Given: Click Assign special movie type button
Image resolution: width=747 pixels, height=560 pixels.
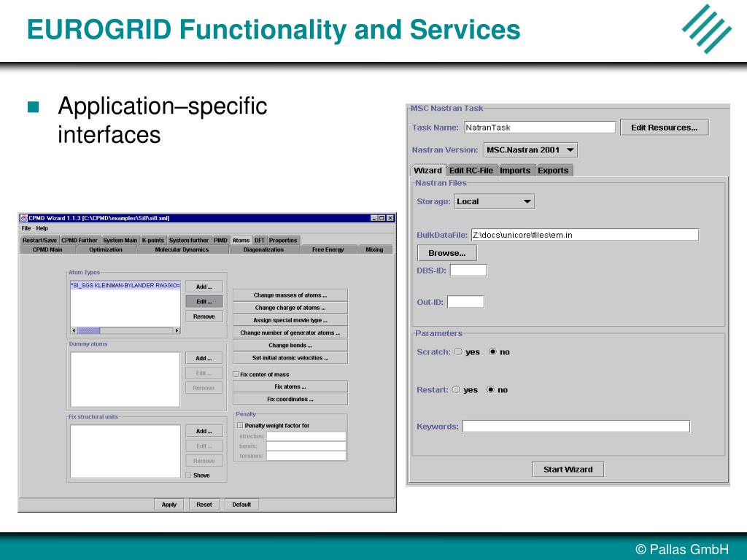Looking at the screenshot, I should 290,320.
